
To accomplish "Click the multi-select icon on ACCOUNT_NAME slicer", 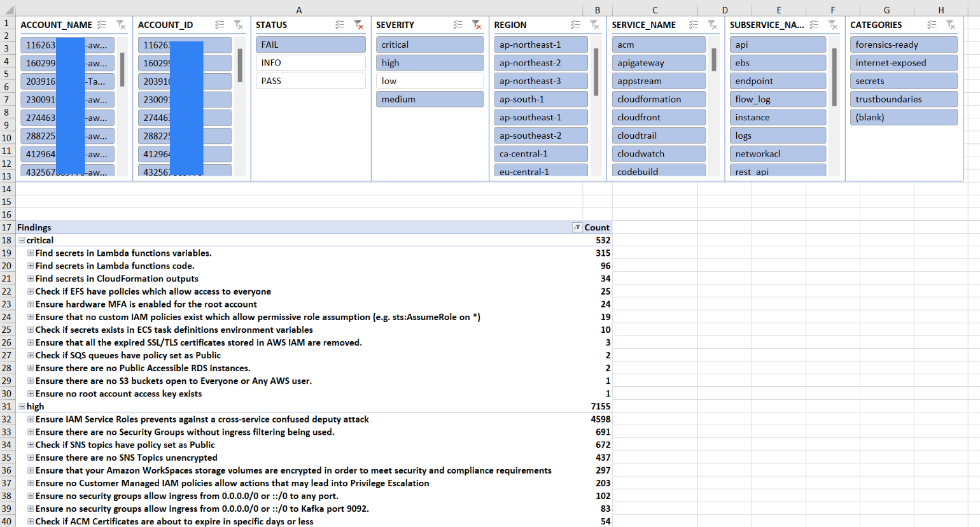I will click(x=102, y=24).
